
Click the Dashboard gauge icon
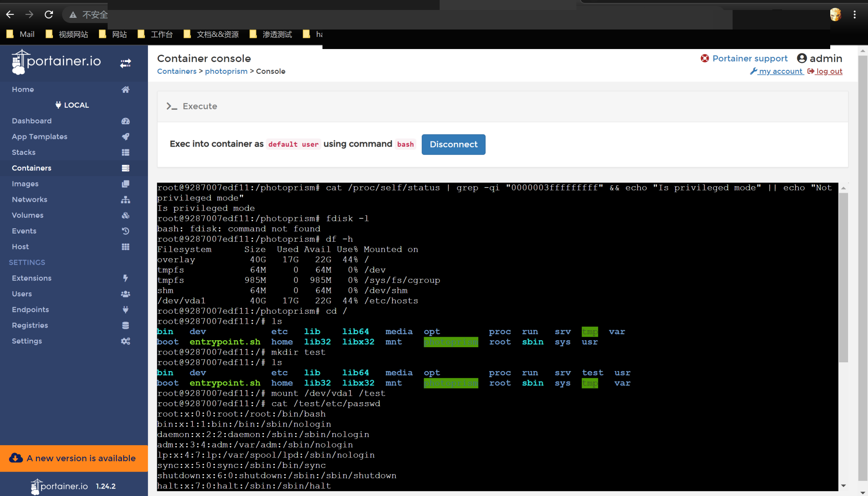click(x=125, y=121)
